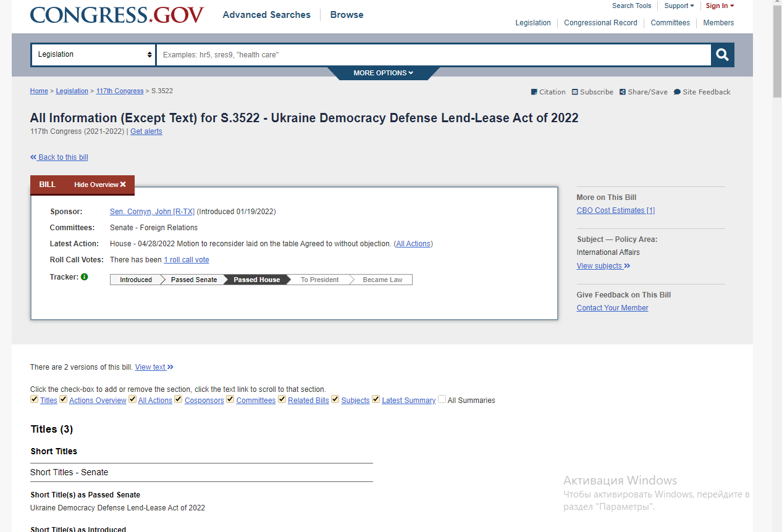Open Members top navigation link
The image size is (782, 532).
pos(718,23)
